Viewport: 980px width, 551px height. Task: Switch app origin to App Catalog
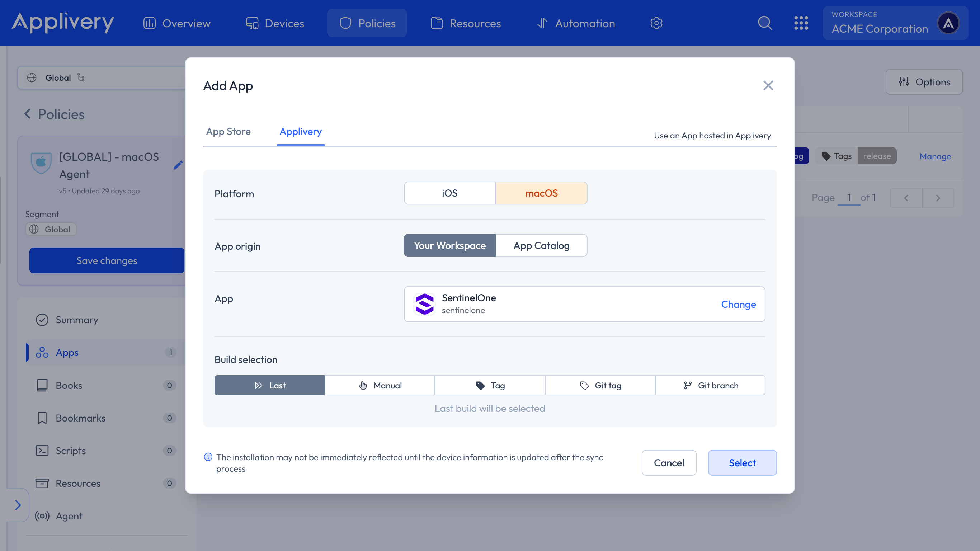(x=541, y=246)
